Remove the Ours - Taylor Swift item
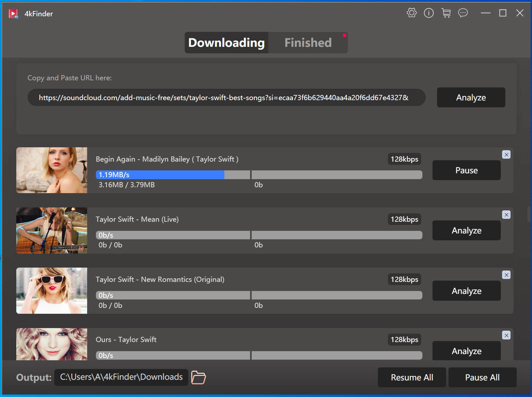 pyautogui.click(x=506, y=335)
